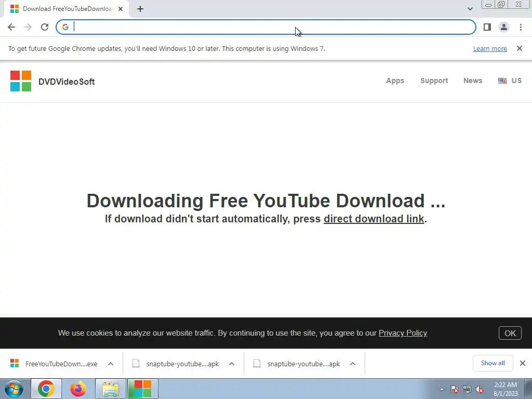This screenshot has height=399, width=532.
Task: Launch Firefox from taskbar
Action: point(78,389)
